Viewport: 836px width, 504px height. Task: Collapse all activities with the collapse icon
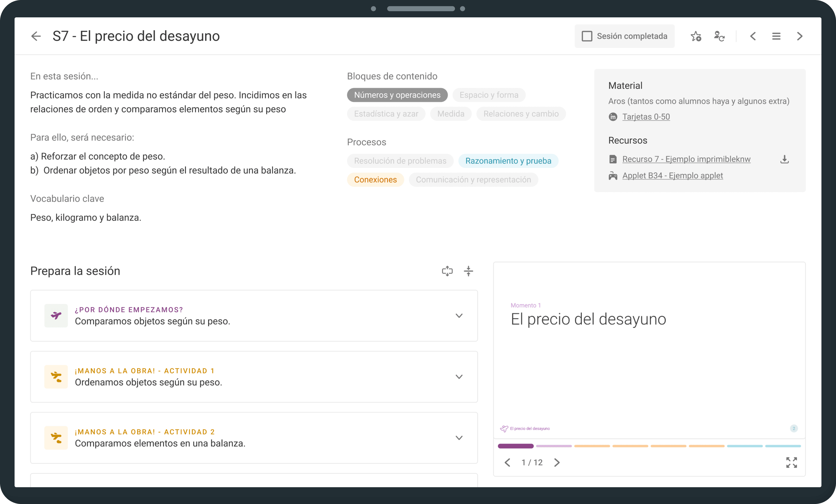point(469,271)
